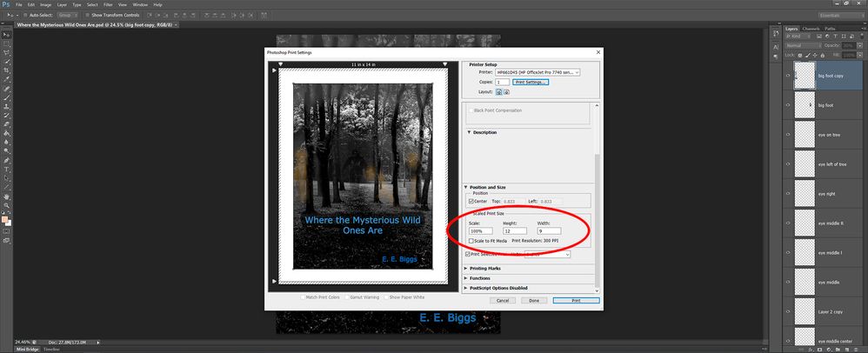Select the Move tool in the toolbar
This screenshot has width=868, height=353.
6,35
